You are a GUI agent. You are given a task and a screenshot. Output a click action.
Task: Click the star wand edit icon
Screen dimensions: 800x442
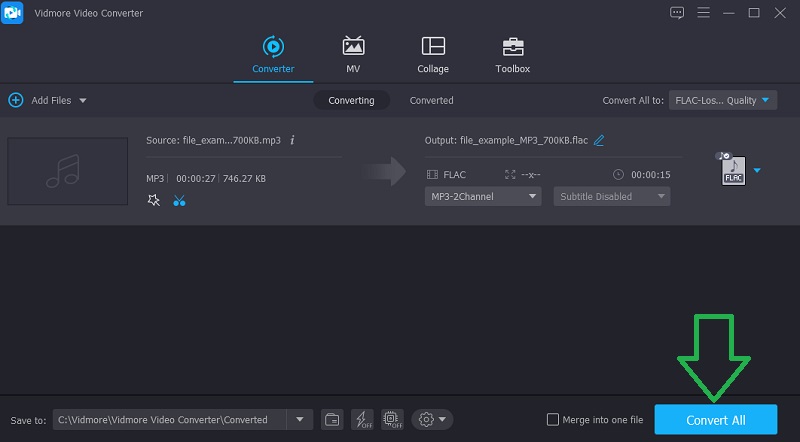[153, 200]
